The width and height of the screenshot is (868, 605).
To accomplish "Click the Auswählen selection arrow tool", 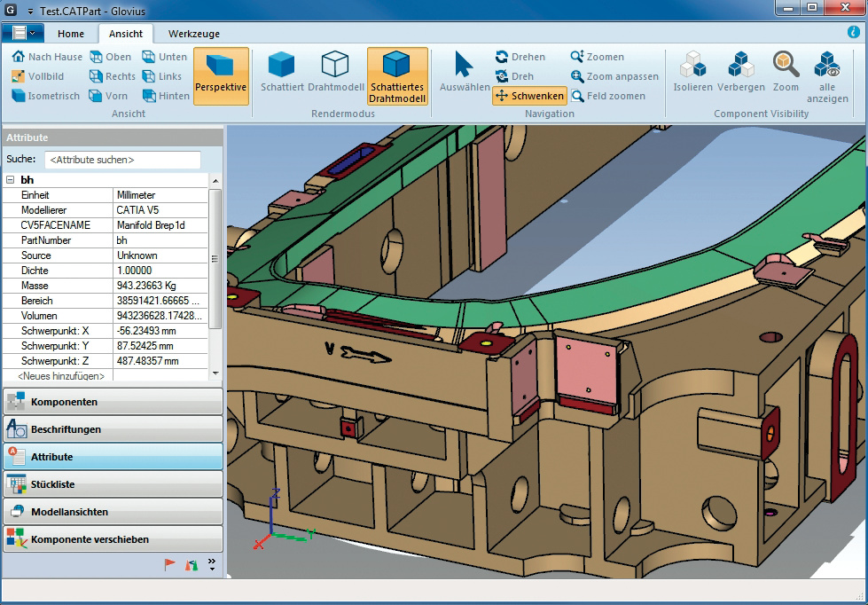I will [465, 69].
